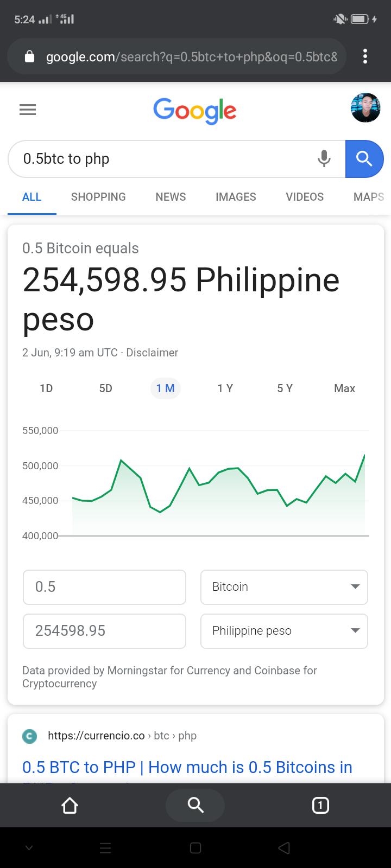Open the tab switcher icon
391x868 pixels.
(320, 806)
